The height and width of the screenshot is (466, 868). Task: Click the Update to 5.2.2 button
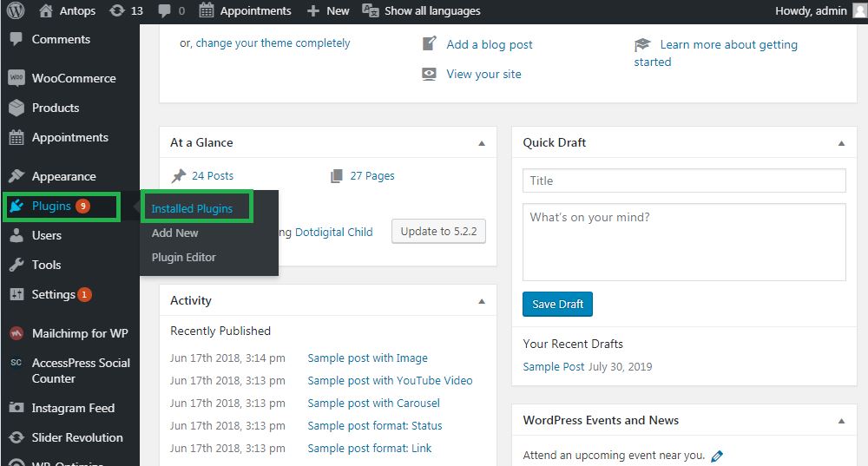[x=438, y=232]
